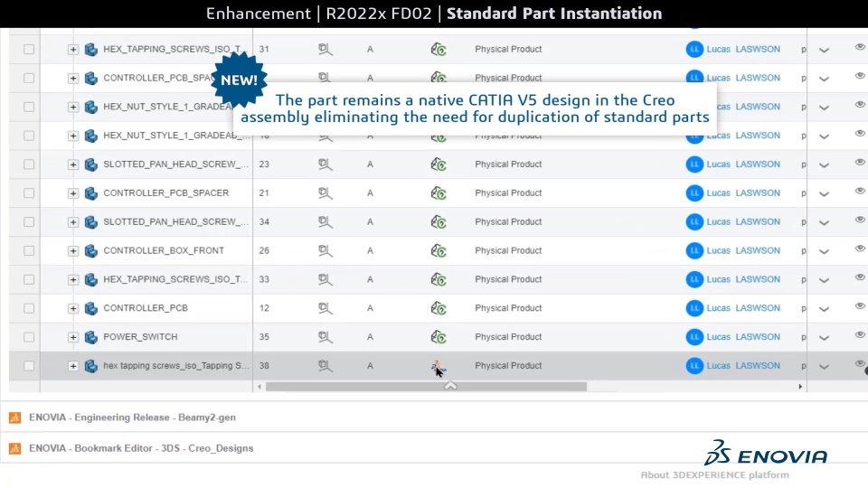This screenshot has width=868, height=488.
Task: Tick checkbox for CONTROLLER_PCB_SPACER row 21
Action: (29, 193)
